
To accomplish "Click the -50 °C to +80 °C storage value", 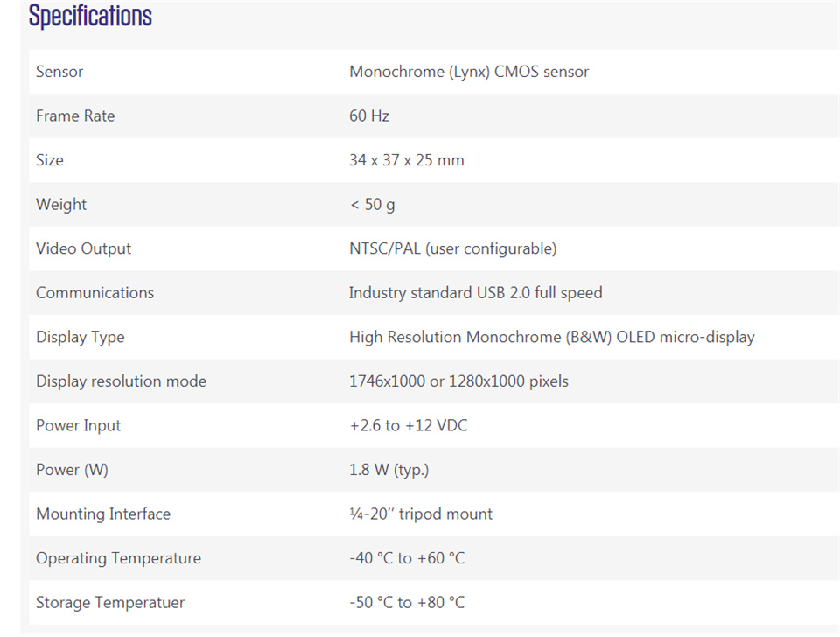I will tap(407, 602).
